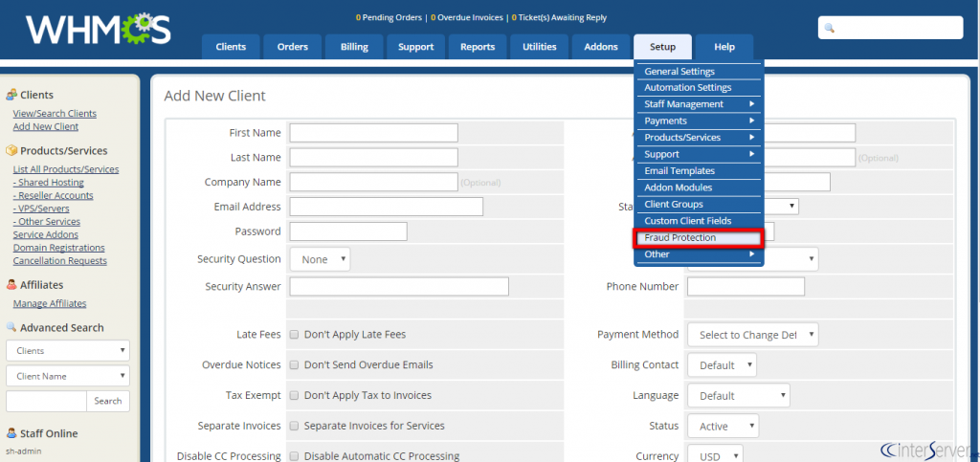The width and height of the screenshot is (980, 462).
Task: Select Client Groups menu item
Action: tap(699, 204)
